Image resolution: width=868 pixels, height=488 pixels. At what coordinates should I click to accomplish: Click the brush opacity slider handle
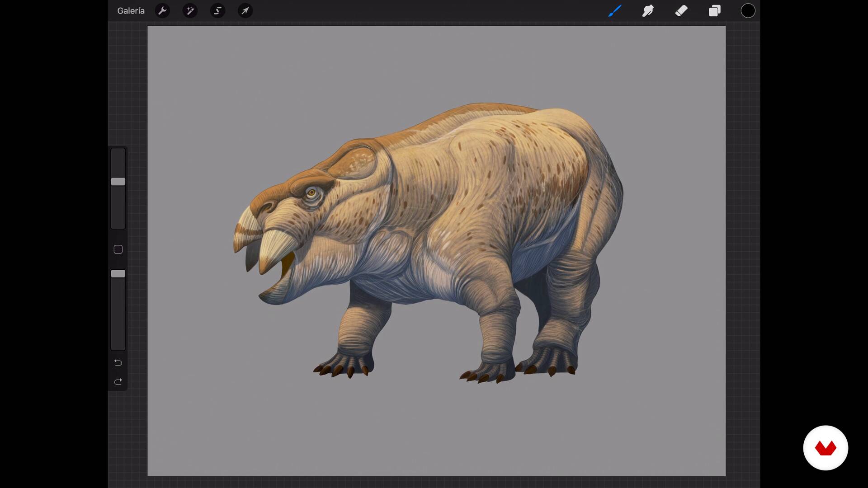pos(118,274)
